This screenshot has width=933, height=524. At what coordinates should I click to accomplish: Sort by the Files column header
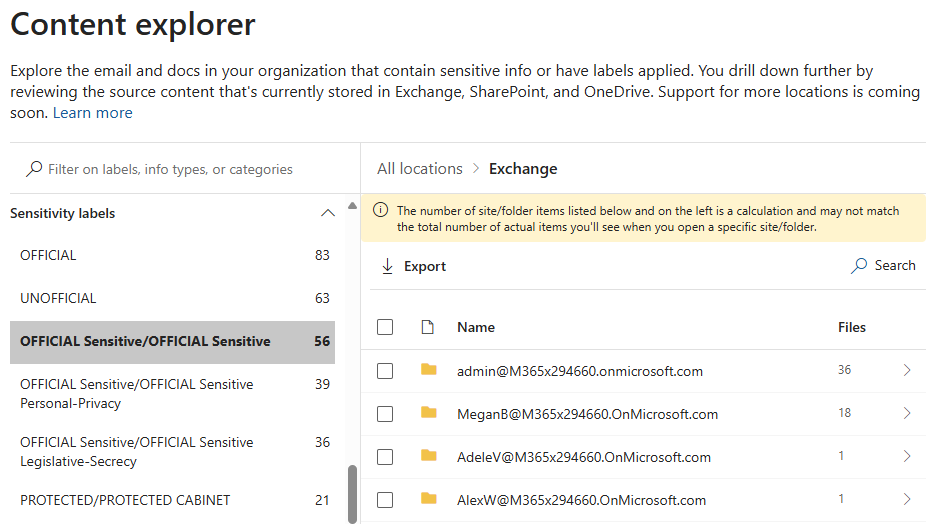[851, 327]
